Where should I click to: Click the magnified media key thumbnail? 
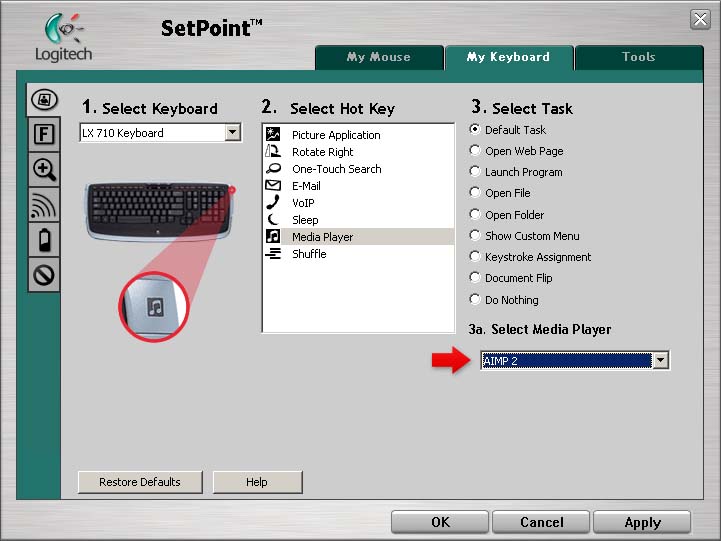pyautogui.click(x=154, y=305)
